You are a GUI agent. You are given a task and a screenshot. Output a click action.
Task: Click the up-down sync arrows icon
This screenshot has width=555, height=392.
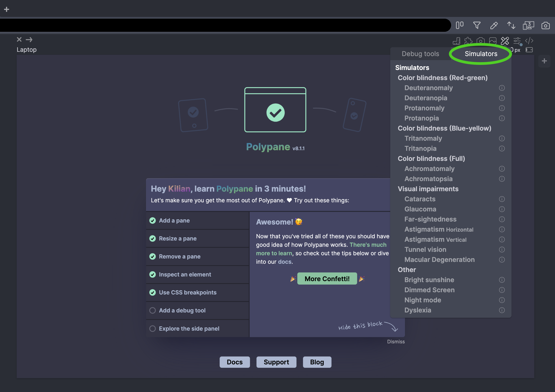(x=511, y=25)
